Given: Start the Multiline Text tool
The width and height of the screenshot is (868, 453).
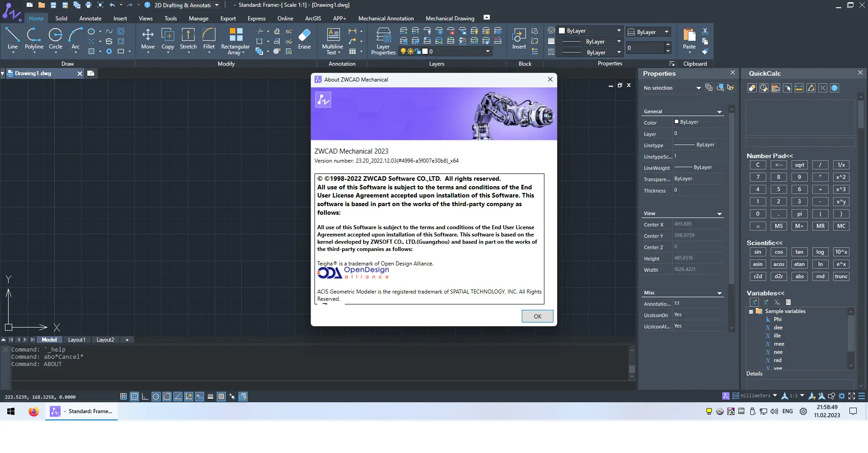Looking at the screenshot, I should [x=333, y=41].
